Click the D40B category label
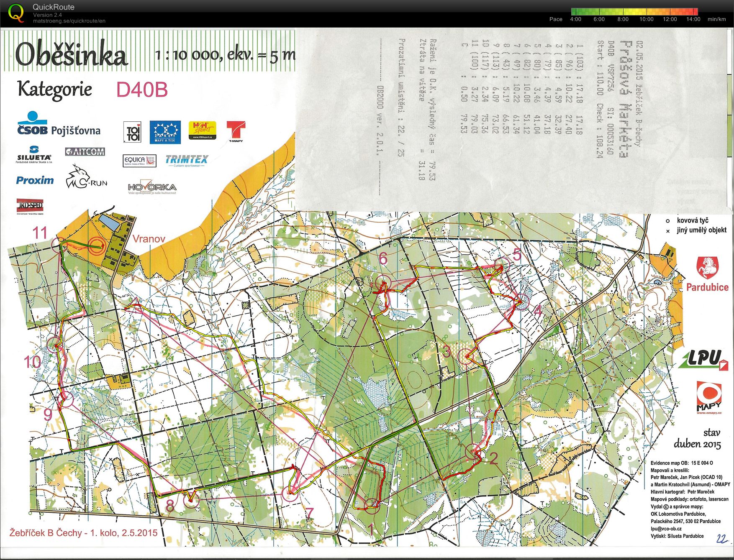This screenshot has height=560, width=734. pos(142,90)
